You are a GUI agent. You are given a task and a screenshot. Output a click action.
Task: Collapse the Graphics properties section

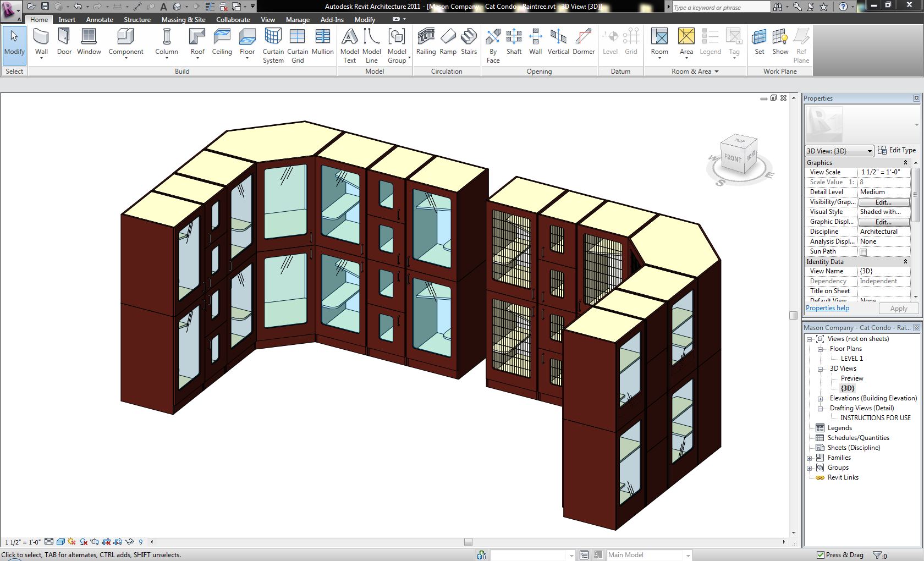(x=905, y=163)
